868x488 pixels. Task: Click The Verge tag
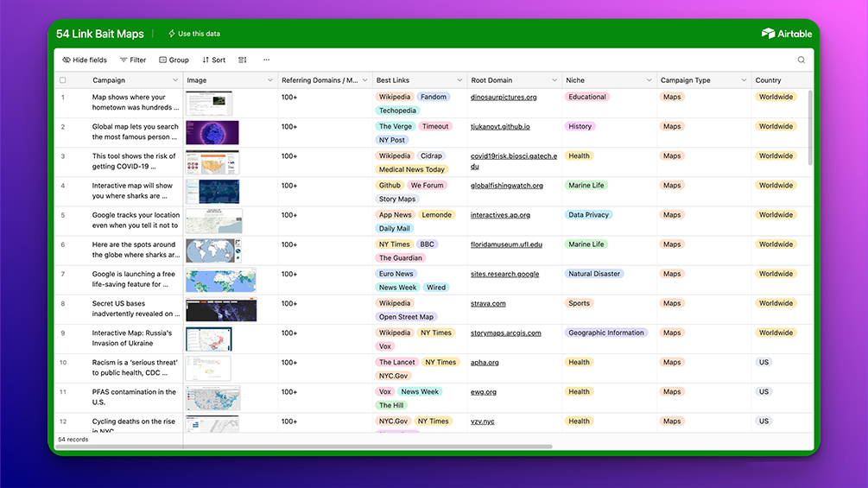[x=396, y=126]
